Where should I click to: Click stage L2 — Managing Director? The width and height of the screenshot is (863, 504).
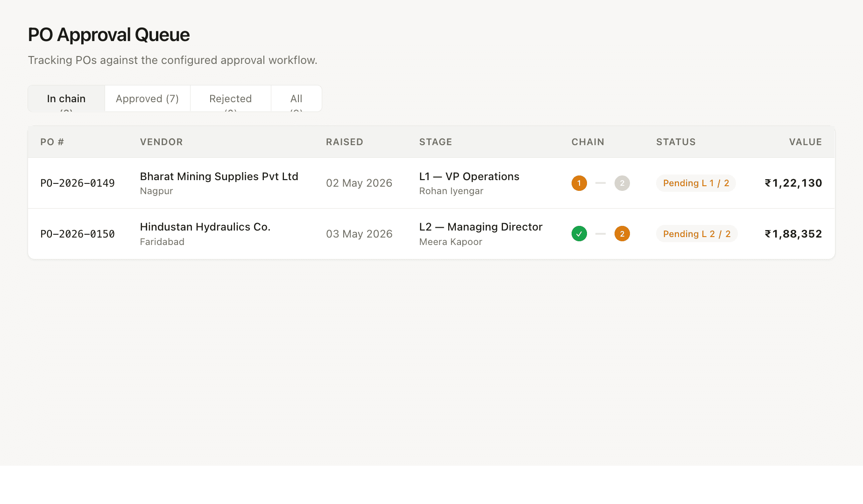click(x=481, y=227)
